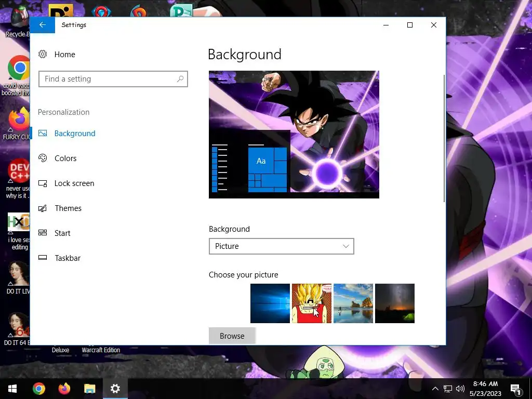Launch Chrome from the taskbar

[x=38, y=389]
